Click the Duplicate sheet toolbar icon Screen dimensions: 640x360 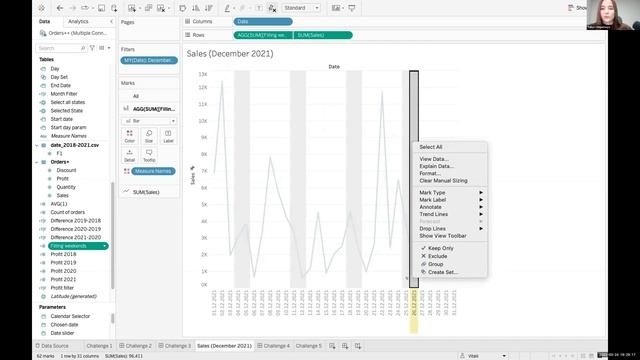coord(149,8)
